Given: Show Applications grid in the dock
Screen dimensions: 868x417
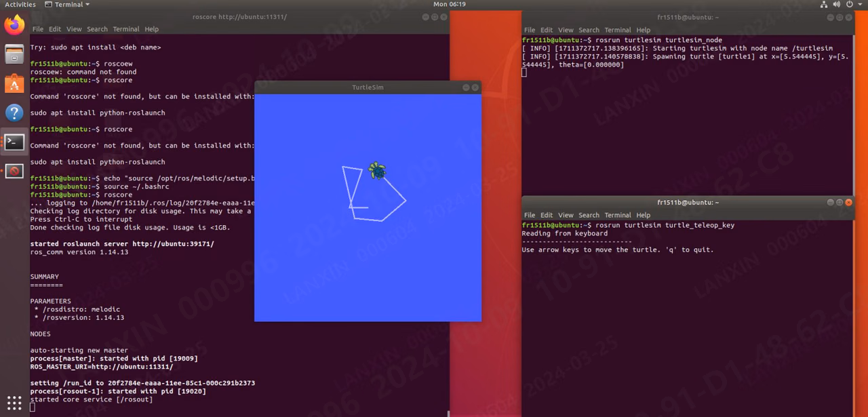Looking at the screenshot, I should (x=14, y=403).
